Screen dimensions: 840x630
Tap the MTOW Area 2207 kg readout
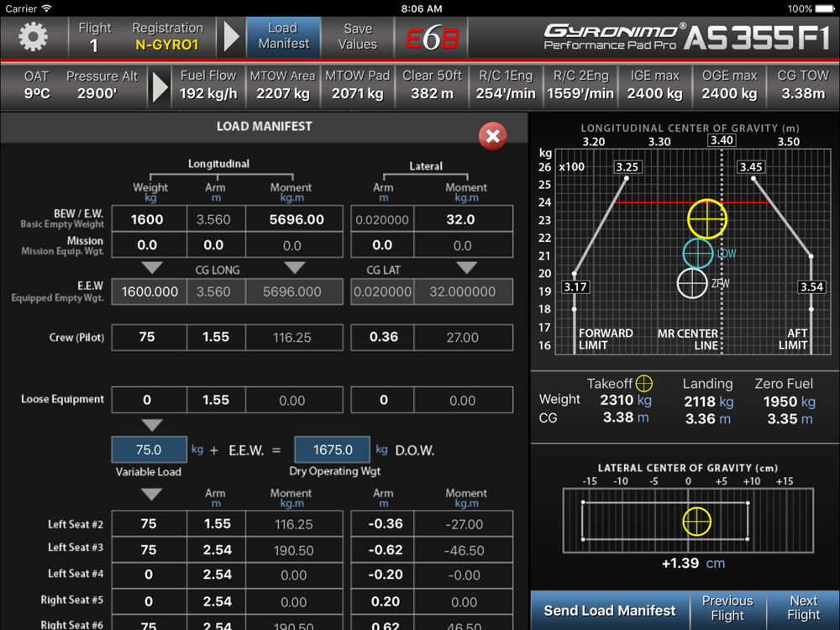pos(283,85)
